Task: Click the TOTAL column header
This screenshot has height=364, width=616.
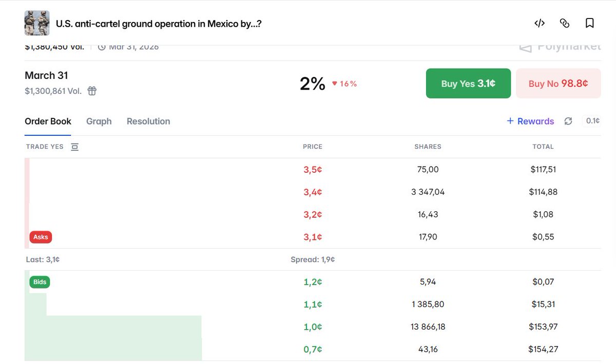Action: pos(543,147)
